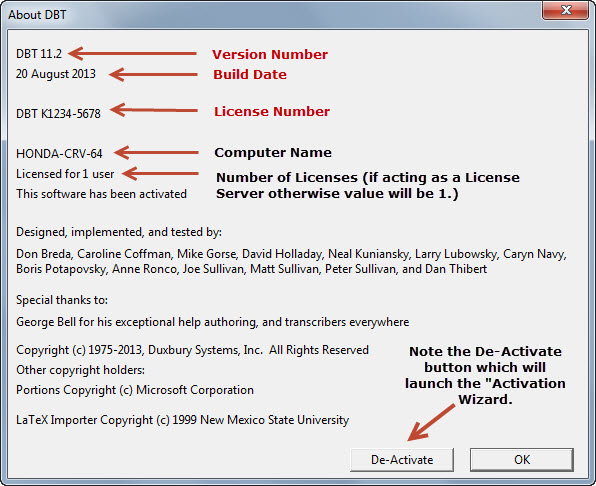Click 'Portions Copyright (c) Microsoft Corporation'
This screenshot has width=596, height=486.
(135, 390)
